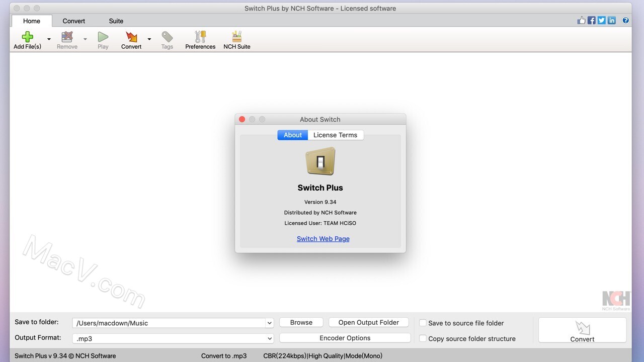This screenshot has height=362, width=644.
Task: Open the Remove dropdown arrow
Action: (x=85, y=39)
